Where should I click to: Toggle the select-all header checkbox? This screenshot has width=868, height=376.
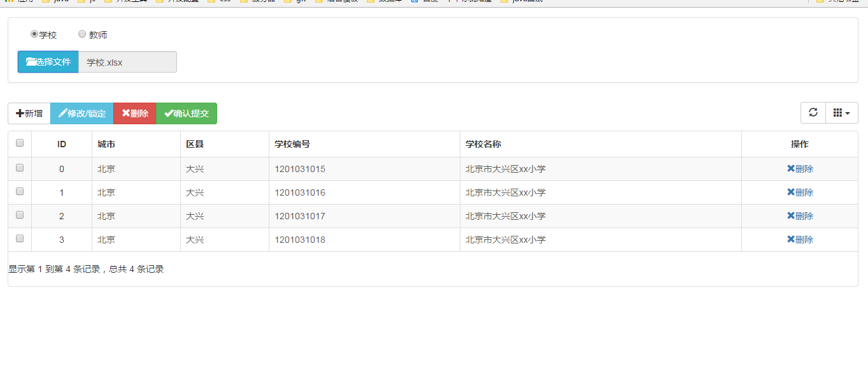click(x=20, y=143)
